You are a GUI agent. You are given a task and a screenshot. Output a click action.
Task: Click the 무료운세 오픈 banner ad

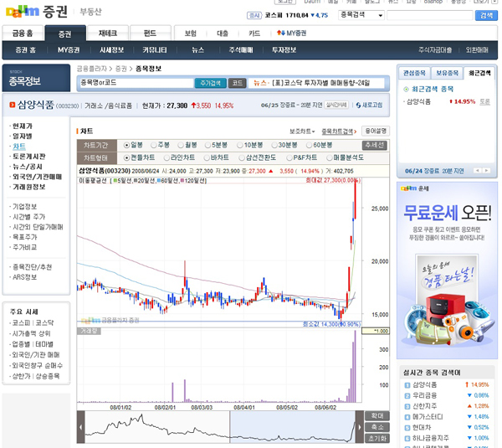pos(447,270)
